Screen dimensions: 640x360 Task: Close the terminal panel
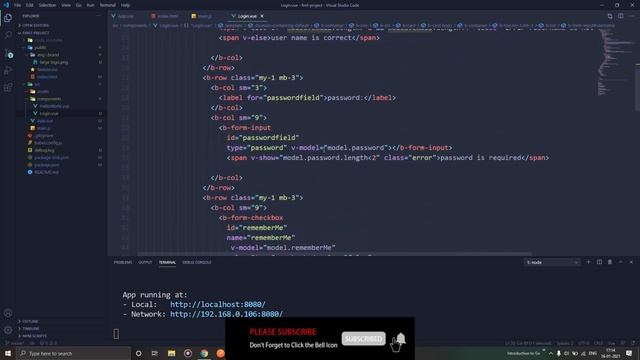pos(631,262)
